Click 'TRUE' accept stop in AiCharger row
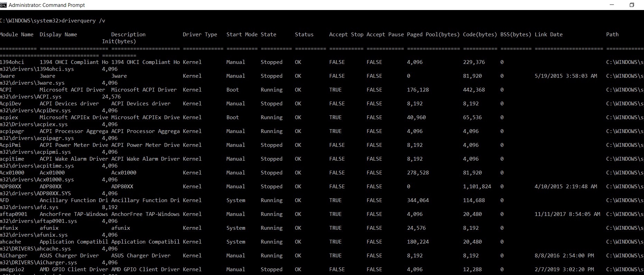 tap(335, 256)
